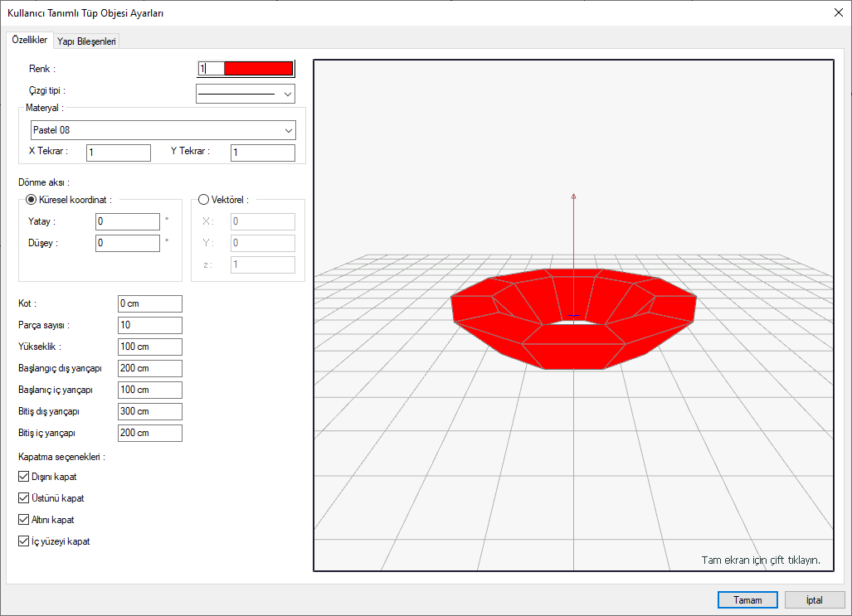Click the İptal button
This screenshot has width=852, height=616.
pos(813,599)
